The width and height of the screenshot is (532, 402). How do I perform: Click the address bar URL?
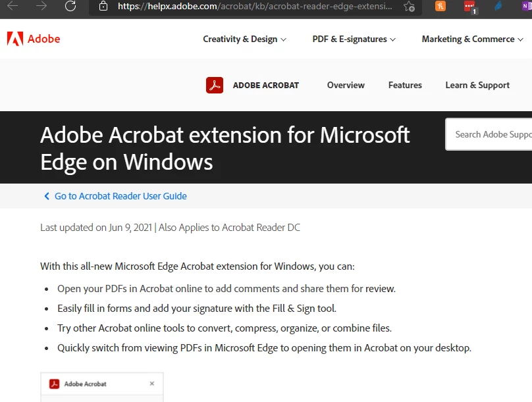(x=255, y=6)
